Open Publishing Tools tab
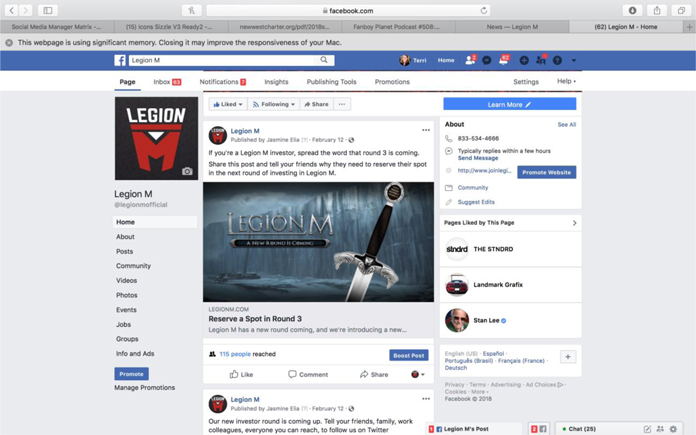The image size is (696, 435). [331, 82]
